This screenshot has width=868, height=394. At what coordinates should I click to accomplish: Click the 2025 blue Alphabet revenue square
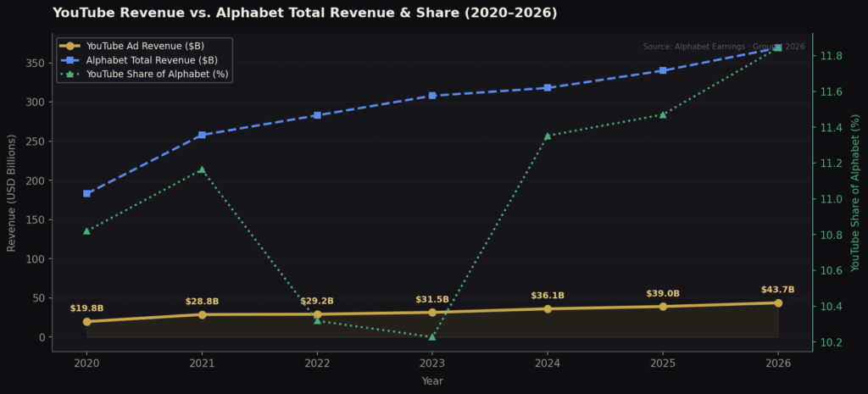click(x=663, y=71)
